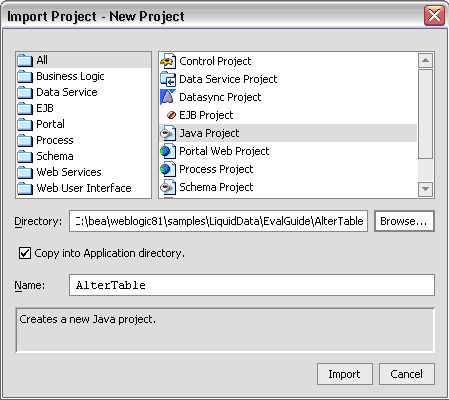The image size is (449, 400).
Task: Click the Process category folder icon
Action: pyautogui.click(x=25, y=140)
